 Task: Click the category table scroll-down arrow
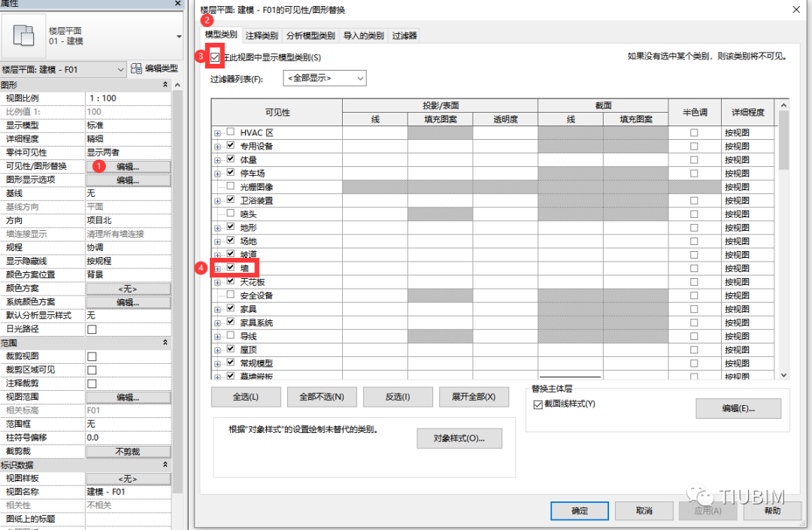click(x=783, y=375)
